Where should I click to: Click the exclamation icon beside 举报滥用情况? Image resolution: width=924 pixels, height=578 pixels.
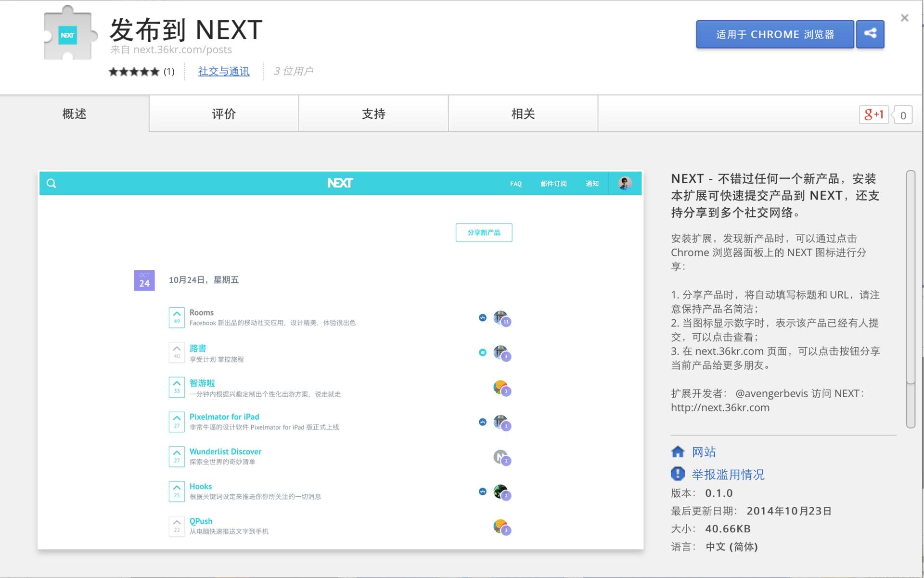click(x=678, y=474)
